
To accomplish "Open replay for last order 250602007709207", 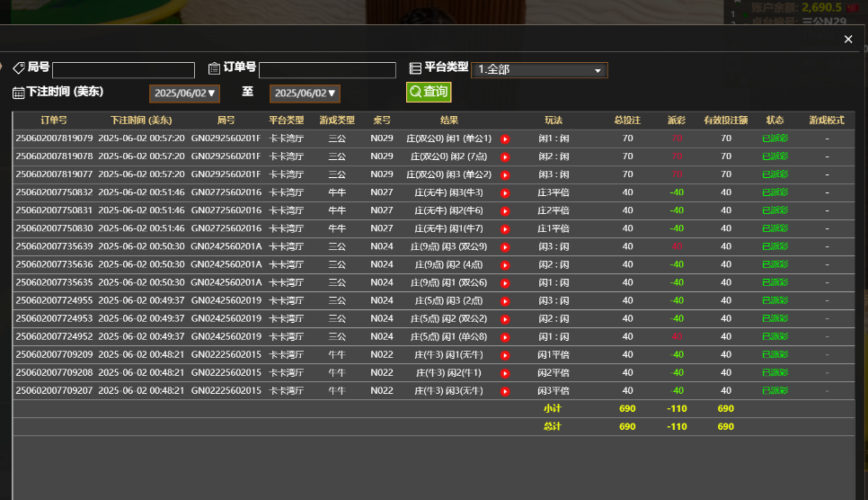I will [x=505, y=391].
